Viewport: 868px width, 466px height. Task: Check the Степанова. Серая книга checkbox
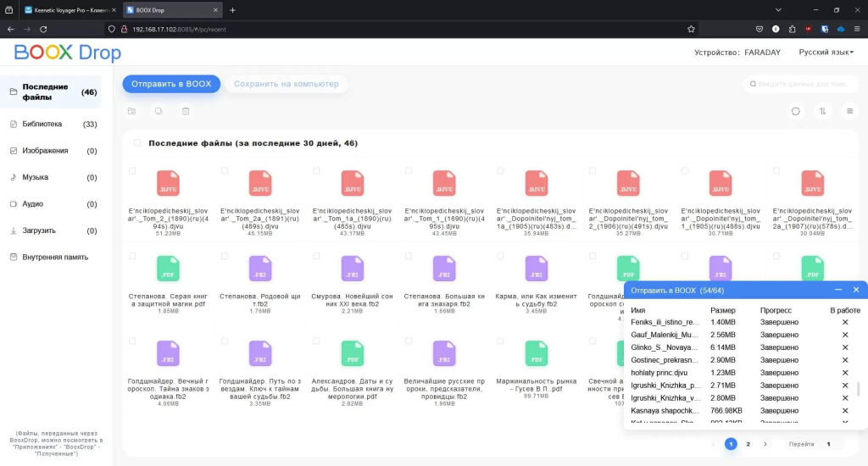coord(132,256)
